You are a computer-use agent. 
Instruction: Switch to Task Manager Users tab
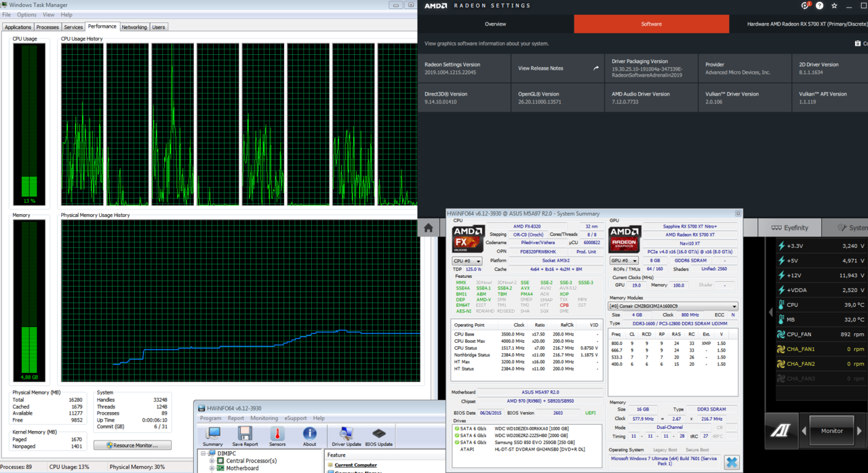159,27
